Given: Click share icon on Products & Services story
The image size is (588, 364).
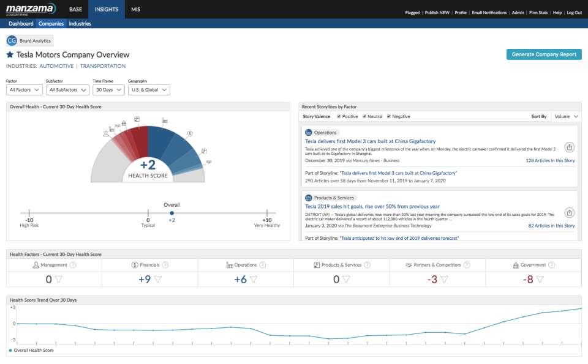Looking at the screenshot, I should (570, 212).
